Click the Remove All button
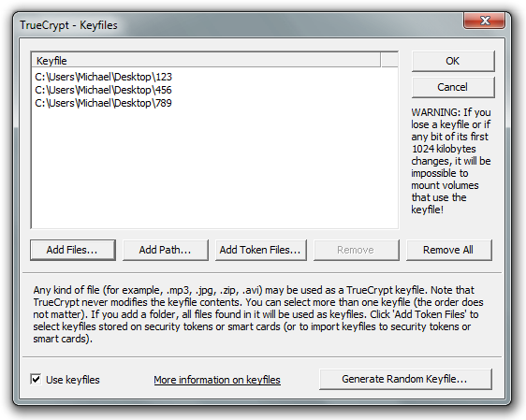 coord(449,250)
